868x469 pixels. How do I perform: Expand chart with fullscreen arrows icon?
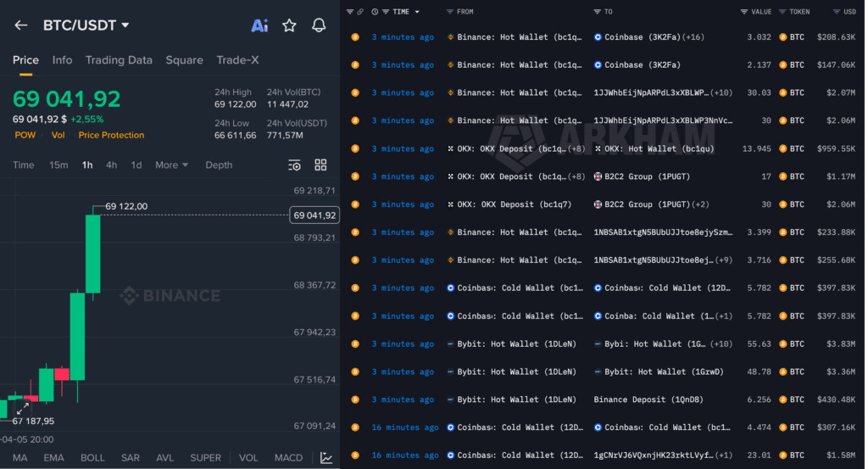(x=22, y=408)
